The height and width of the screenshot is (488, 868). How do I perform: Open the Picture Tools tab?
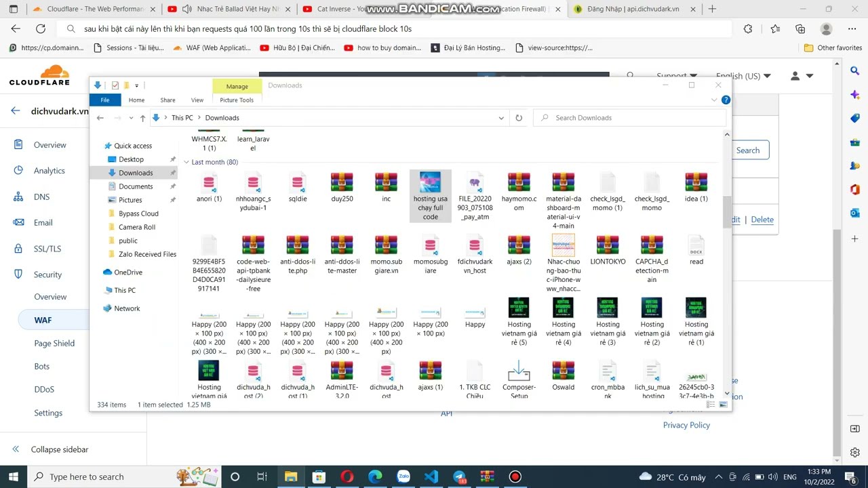click(237, 100)
